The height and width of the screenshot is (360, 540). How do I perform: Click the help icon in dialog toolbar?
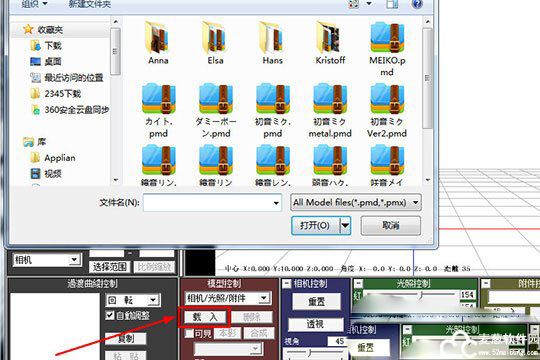pyautogui.click(x=417, y=4)
